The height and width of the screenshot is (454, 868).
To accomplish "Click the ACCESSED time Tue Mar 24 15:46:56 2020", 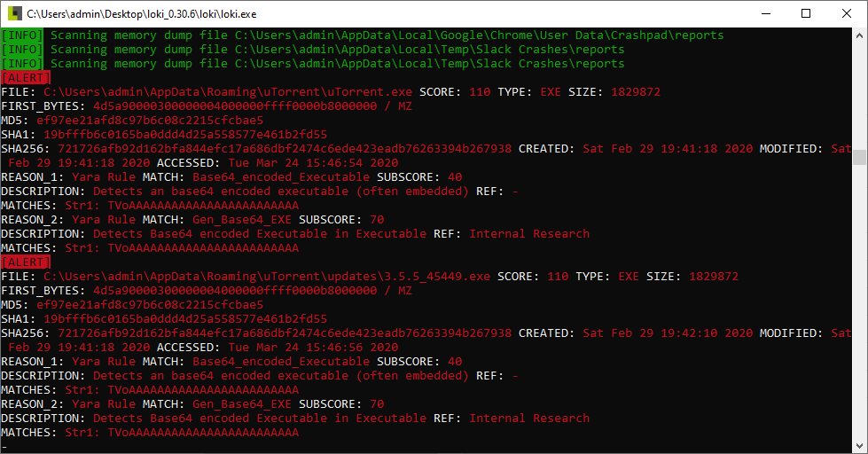I will (x=313, y=347).
